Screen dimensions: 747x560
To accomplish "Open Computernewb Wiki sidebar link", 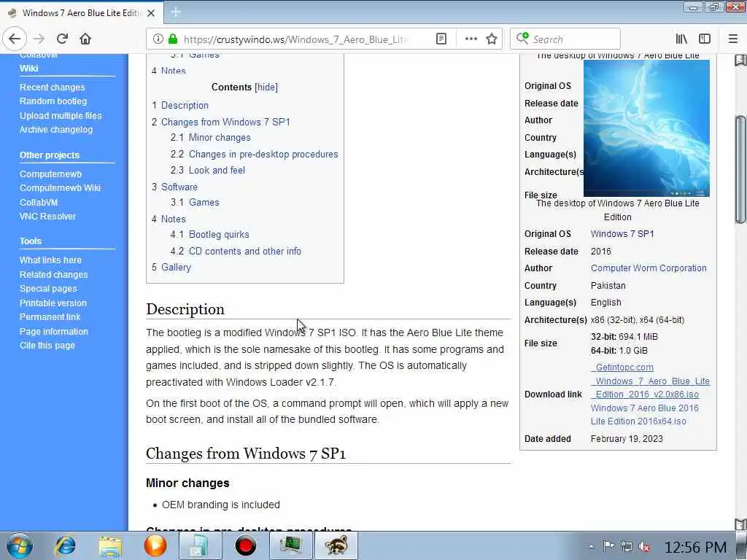I will [60, 188].
